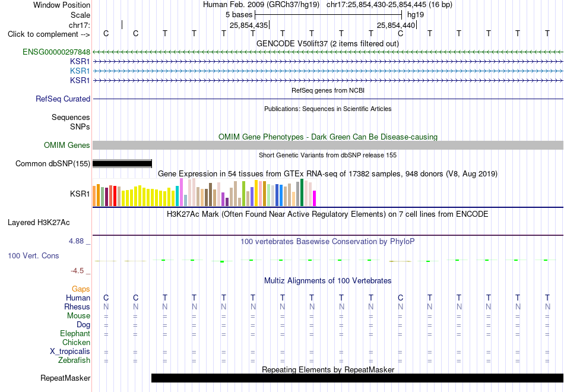Click the Layered H3K27Ac track label
This screenshot has height=392, width=564.
point(39,223)
